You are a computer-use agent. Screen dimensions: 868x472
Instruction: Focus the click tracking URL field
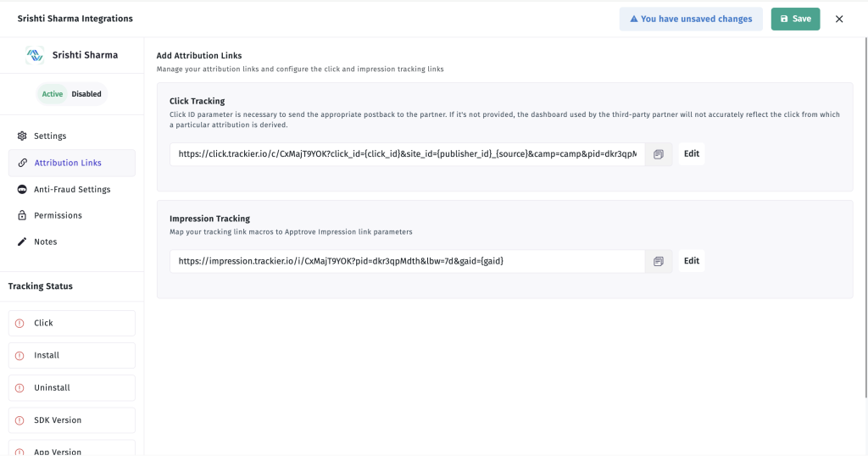point(408,154)
